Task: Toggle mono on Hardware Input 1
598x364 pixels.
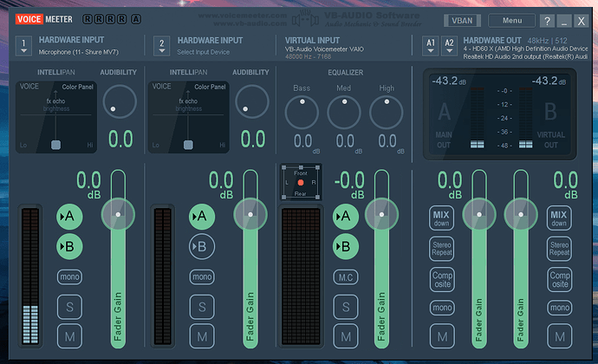Action: (70, 277)
